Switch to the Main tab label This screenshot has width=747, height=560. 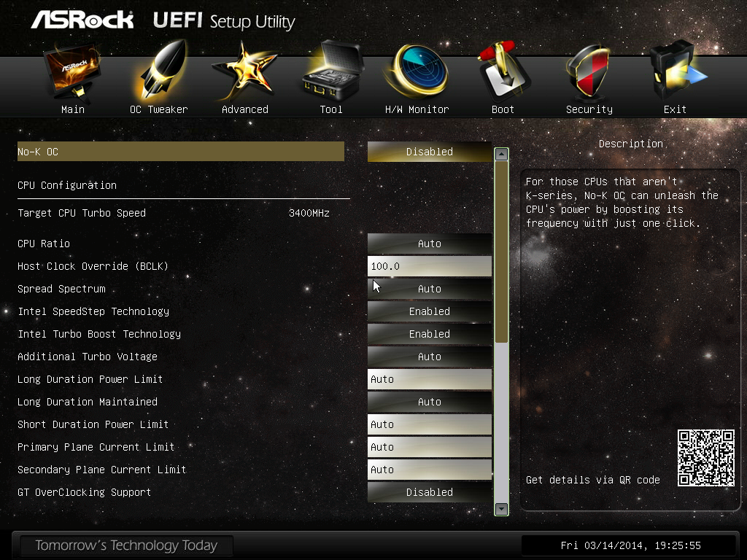coord(73,109)
